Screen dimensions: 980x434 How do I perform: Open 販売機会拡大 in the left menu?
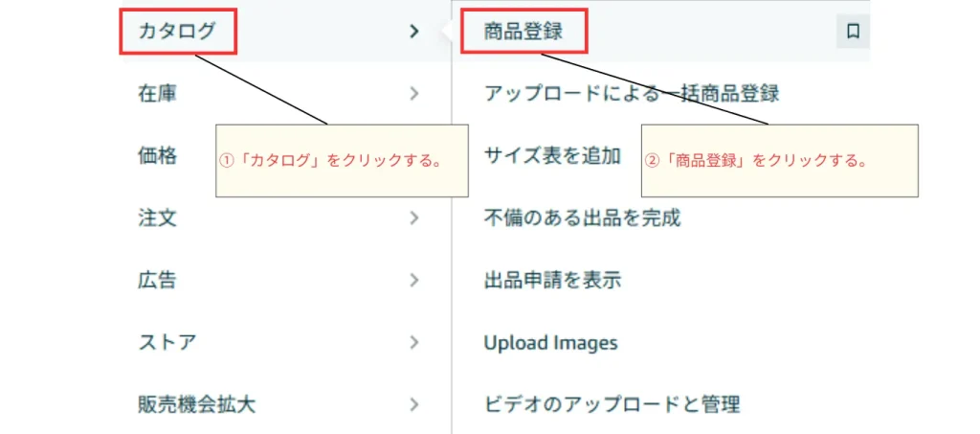point(196,404)
